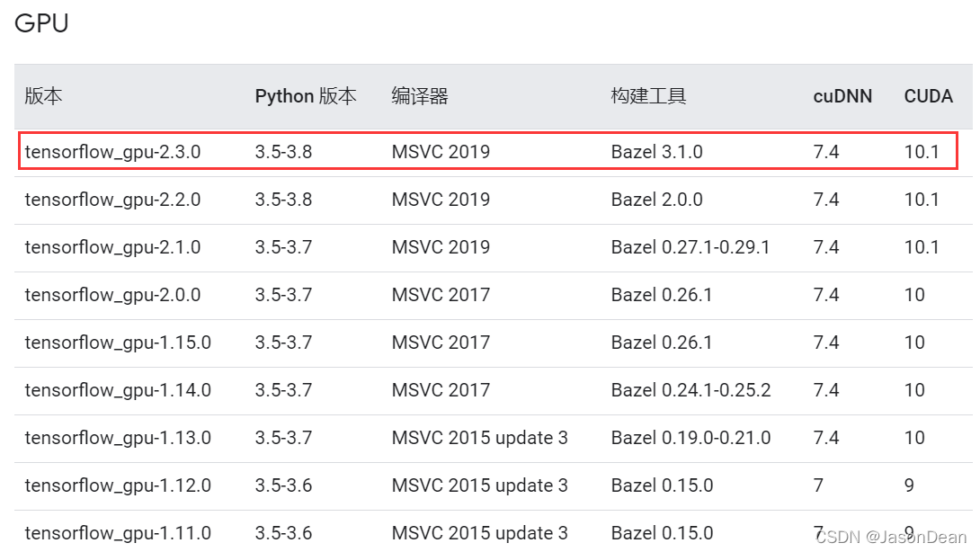
Task: Click CUDA 10.1 in tensorflow_gpu-2.3.0 row
Action: 922,152
